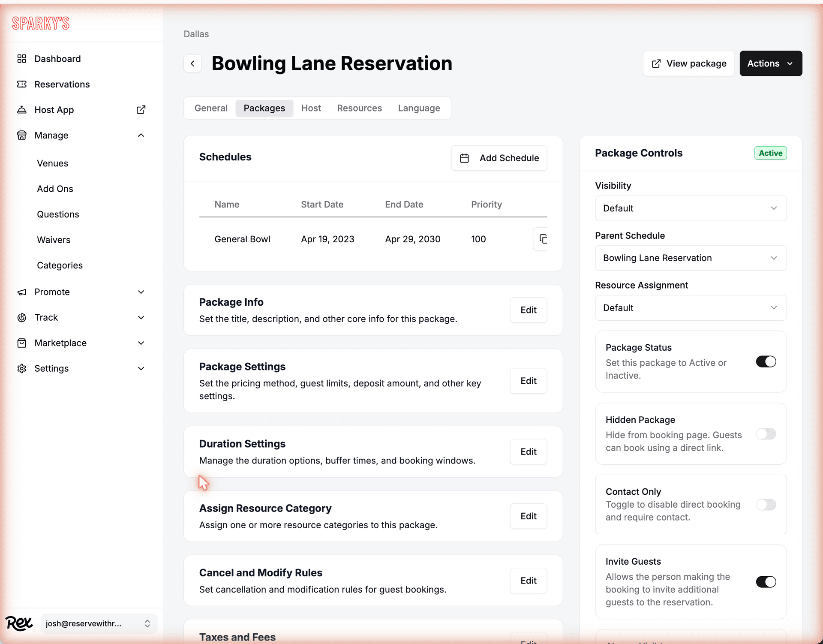Edit Cancel and Modify Rules
Image resolution: width=823 pixels, height=644 pixels.
[x=528, y=581]
